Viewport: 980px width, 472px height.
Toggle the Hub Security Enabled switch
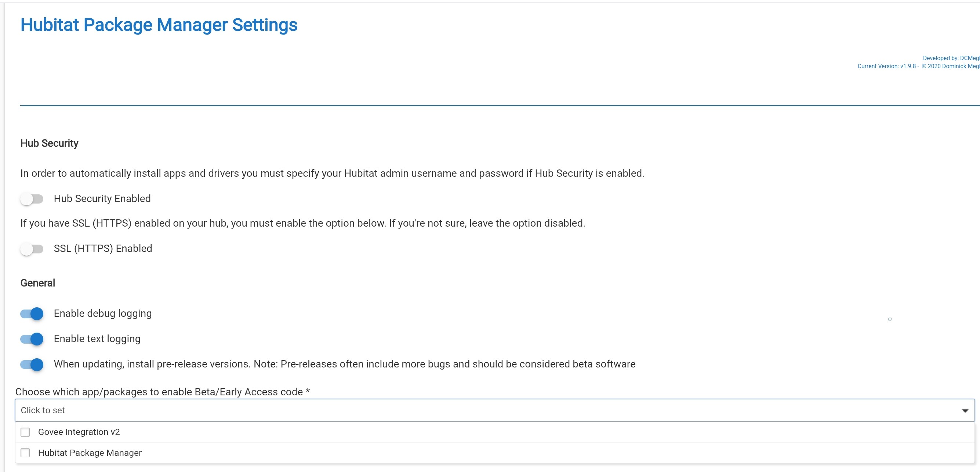[32, 199]
